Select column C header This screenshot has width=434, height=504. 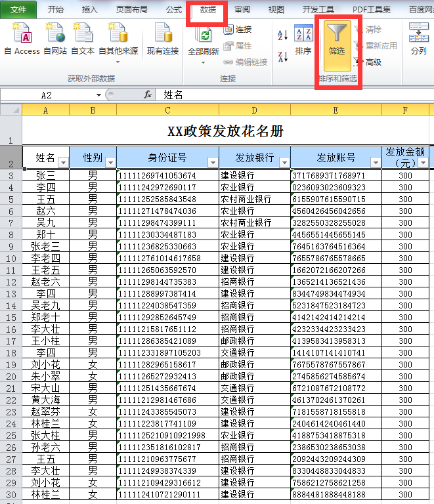(x=167, y=110)
